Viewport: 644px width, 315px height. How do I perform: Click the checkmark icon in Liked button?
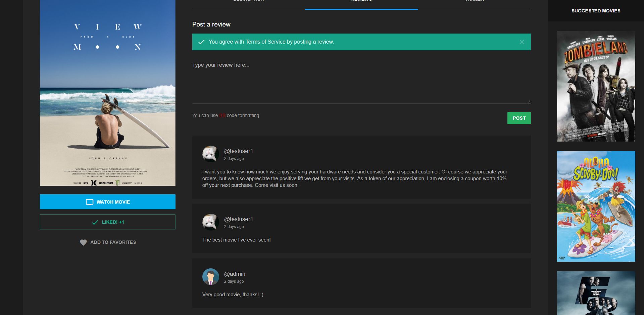(95, 222)
